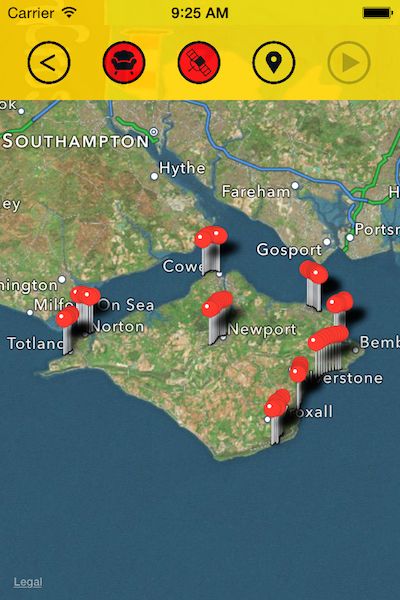Tap the back arrow button
The image size is (400, 600).
pos(49,62)
